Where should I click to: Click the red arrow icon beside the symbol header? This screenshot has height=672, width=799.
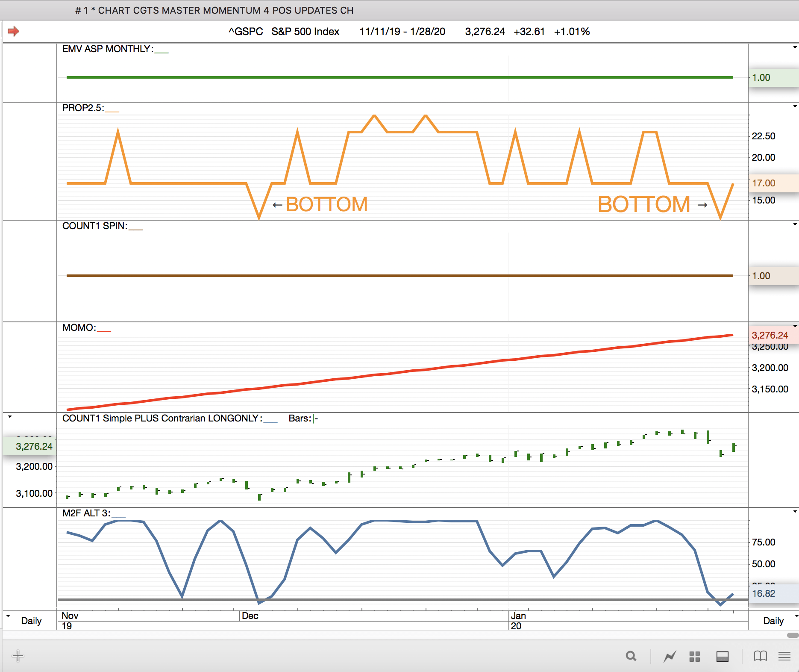coord(13,31)
